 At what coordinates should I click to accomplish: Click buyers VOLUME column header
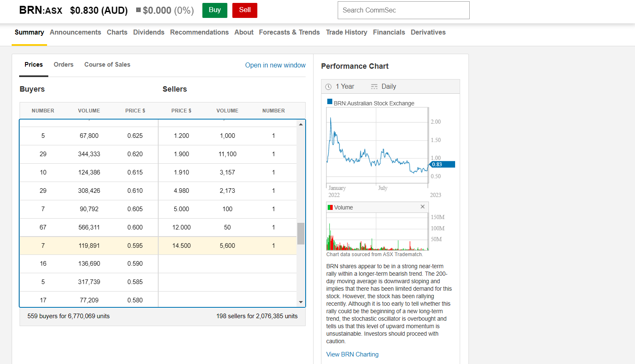(x=89, y=111)
